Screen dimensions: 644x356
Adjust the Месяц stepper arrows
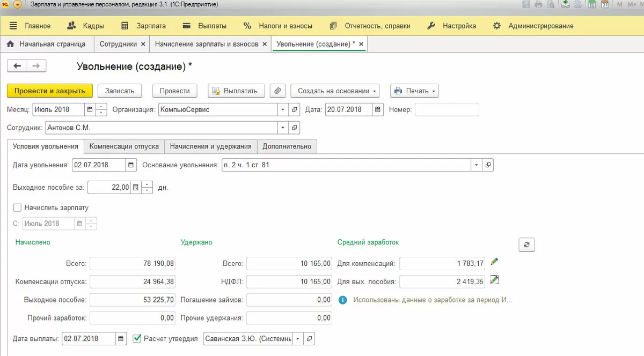[101, 109]
